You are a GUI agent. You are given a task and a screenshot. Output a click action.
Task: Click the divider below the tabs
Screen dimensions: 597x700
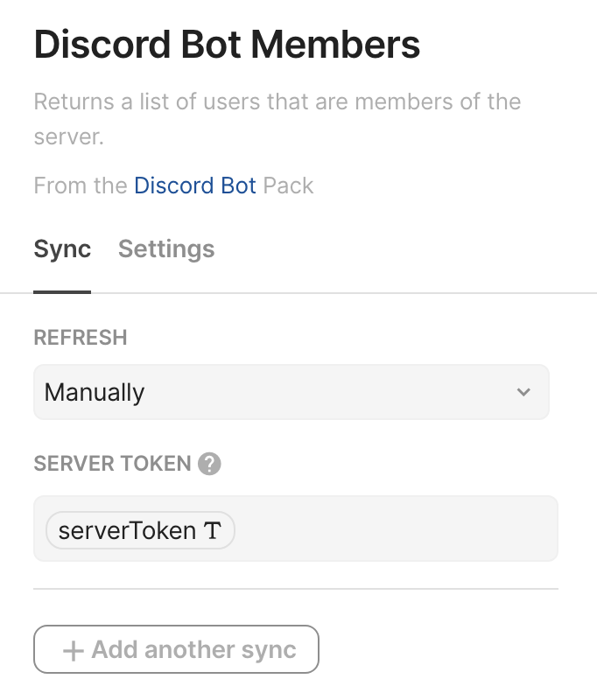(350, 292)
